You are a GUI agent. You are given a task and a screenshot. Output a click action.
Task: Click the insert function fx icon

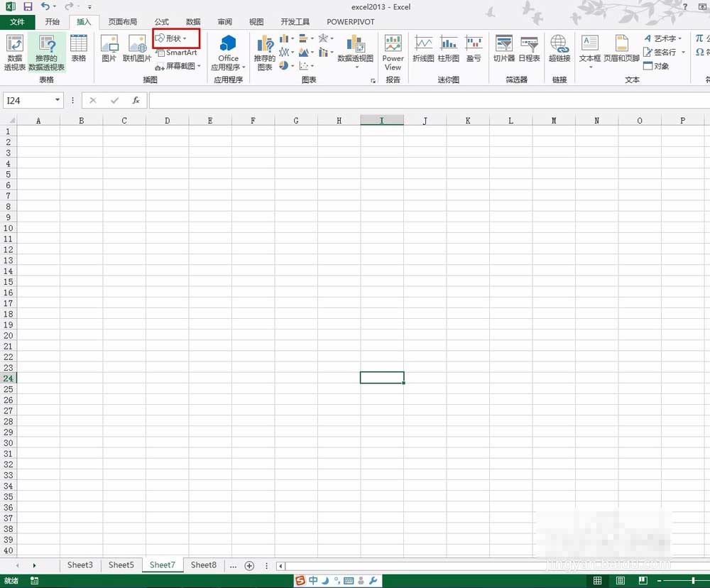(x=136, y=101)
